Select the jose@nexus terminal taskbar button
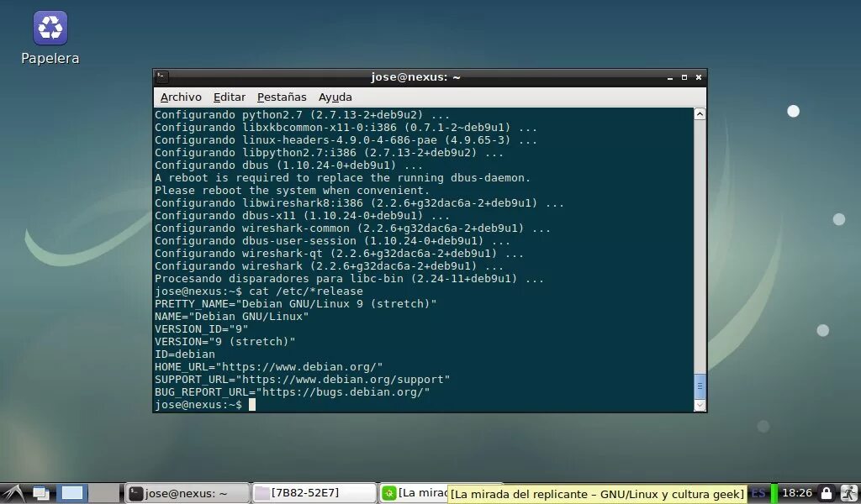Image resolution: width=861 pixels, height=504 pixels. click(x=188, y=493)
